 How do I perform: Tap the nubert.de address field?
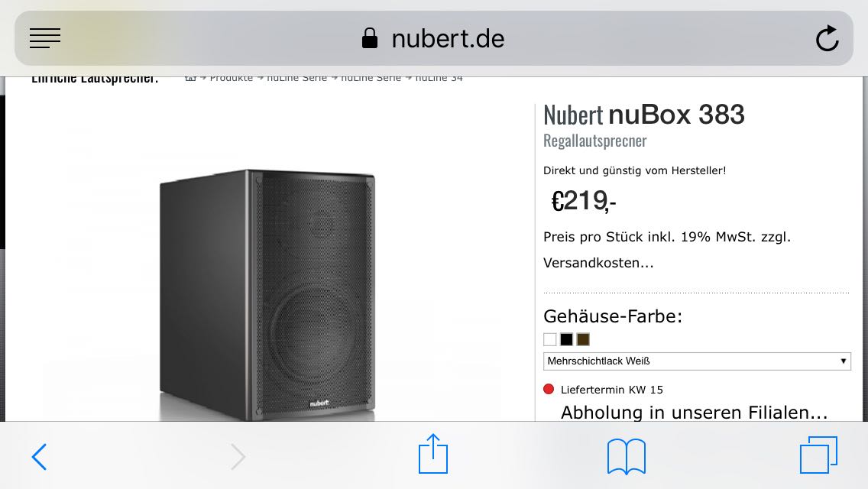[447, 38]
